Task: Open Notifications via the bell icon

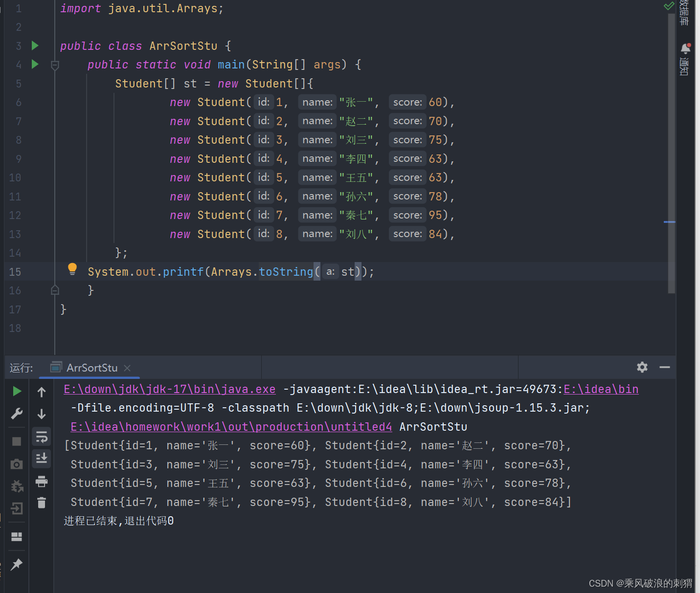Action: [x=685, y=48]
